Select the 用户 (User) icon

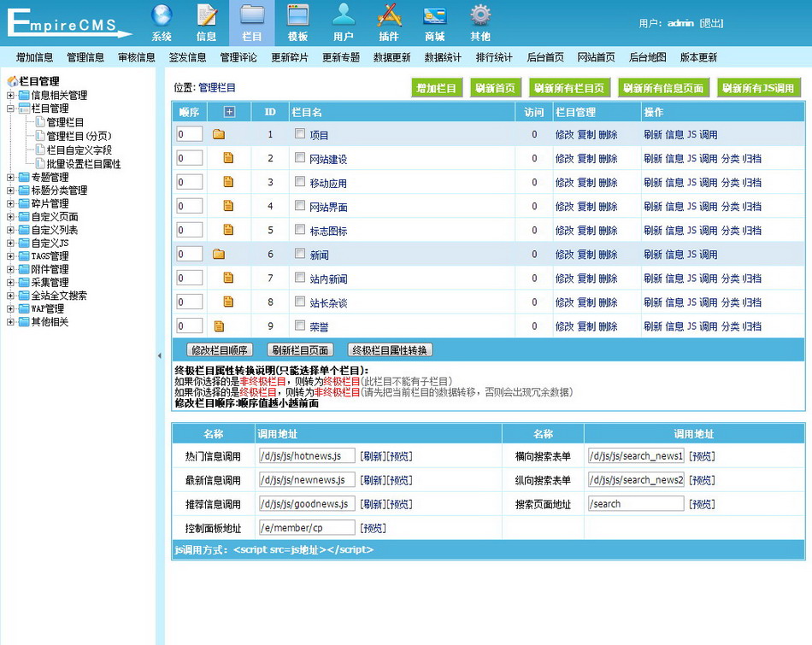[x=344, y=17]
